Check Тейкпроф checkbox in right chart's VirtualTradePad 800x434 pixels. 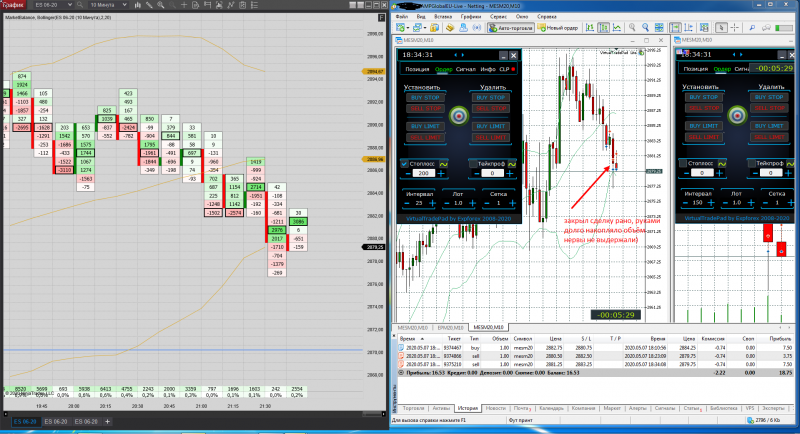pos(752,163)
